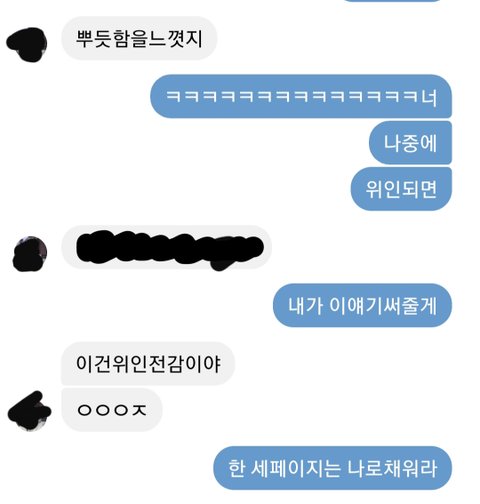480x504 pixels.
Task: Tap the ㅇㅇㅇㅈ gray bubble
Action: 112,410
